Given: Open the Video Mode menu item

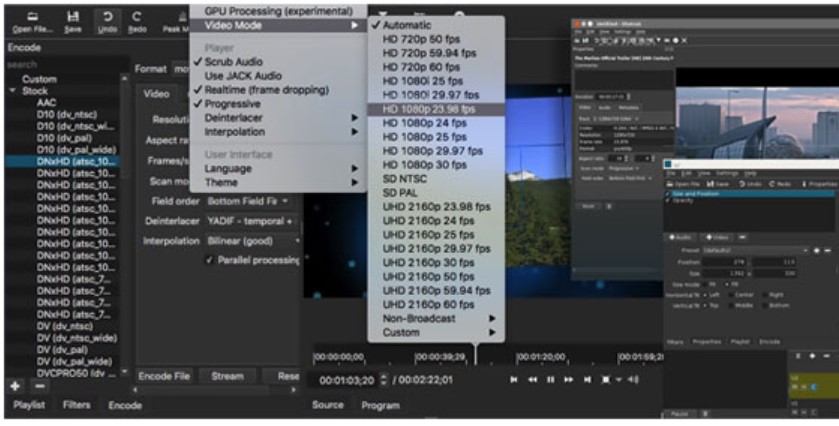Looking at the screenshot, I should pyautogui.click(x=278, y=25).
